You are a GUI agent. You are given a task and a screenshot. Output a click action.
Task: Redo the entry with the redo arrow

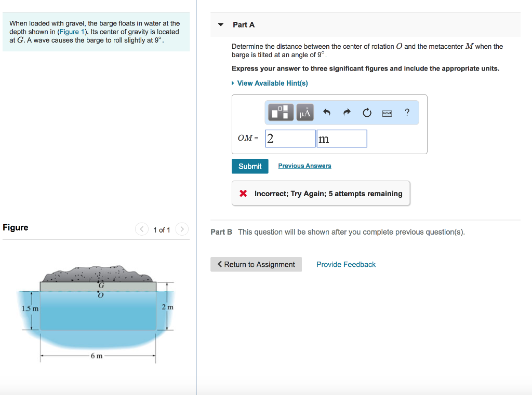click(x=347, y=112)
